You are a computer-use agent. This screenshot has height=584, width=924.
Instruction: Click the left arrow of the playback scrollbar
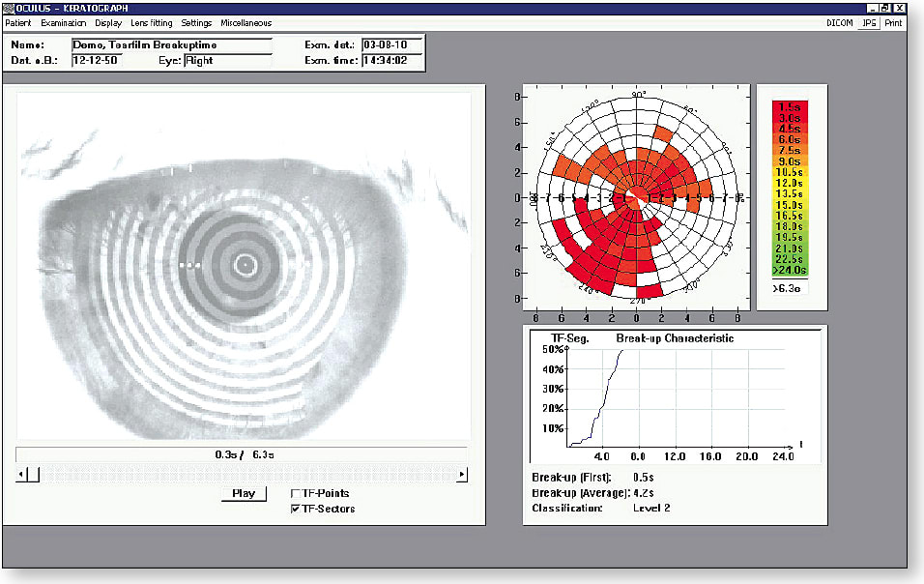[x=19, y=474]
